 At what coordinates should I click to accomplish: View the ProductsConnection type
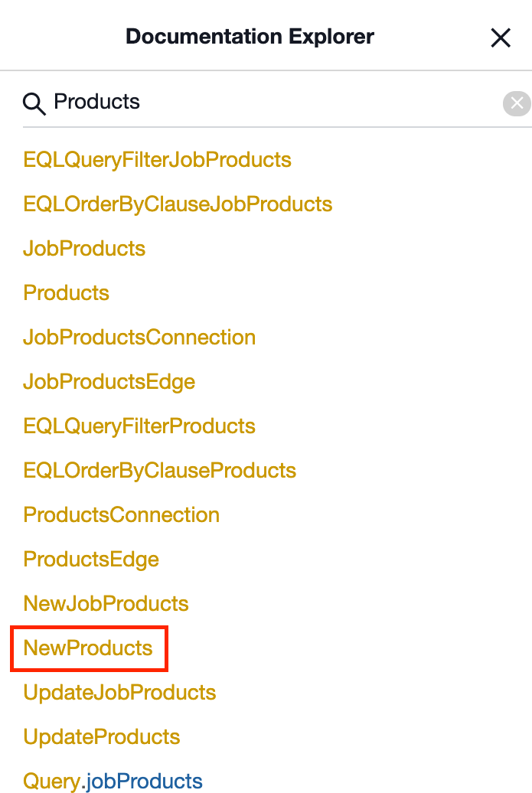pyautogui.click(x=121, y=514)
